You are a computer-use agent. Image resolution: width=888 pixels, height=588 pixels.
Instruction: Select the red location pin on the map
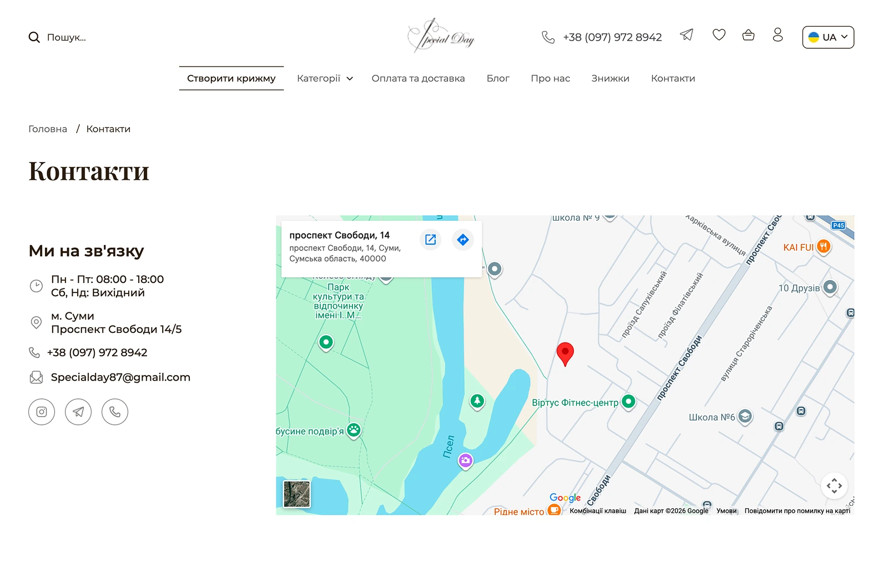(565, 354)
